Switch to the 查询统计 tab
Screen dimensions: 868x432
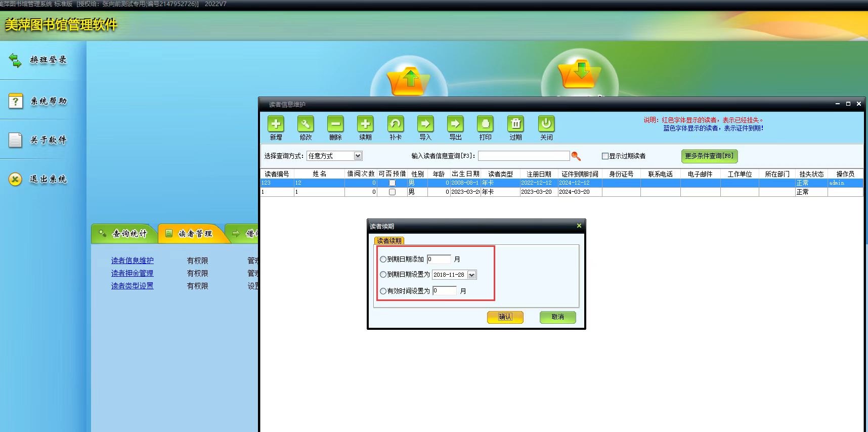[123, 234]
